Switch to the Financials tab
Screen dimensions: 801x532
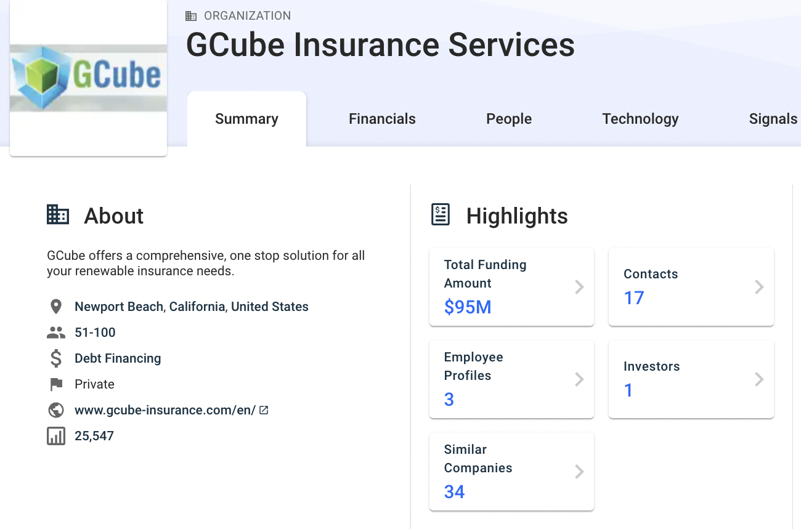(382, 119)
